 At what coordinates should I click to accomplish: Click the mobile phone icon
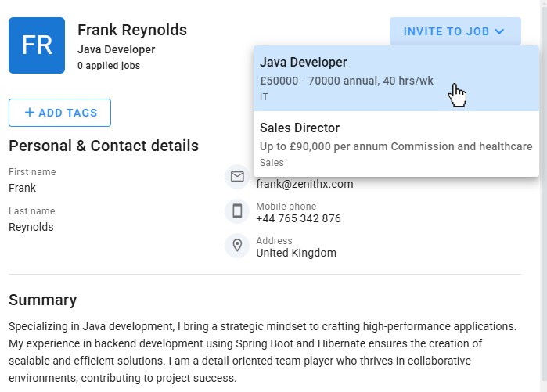pos(237,211)
